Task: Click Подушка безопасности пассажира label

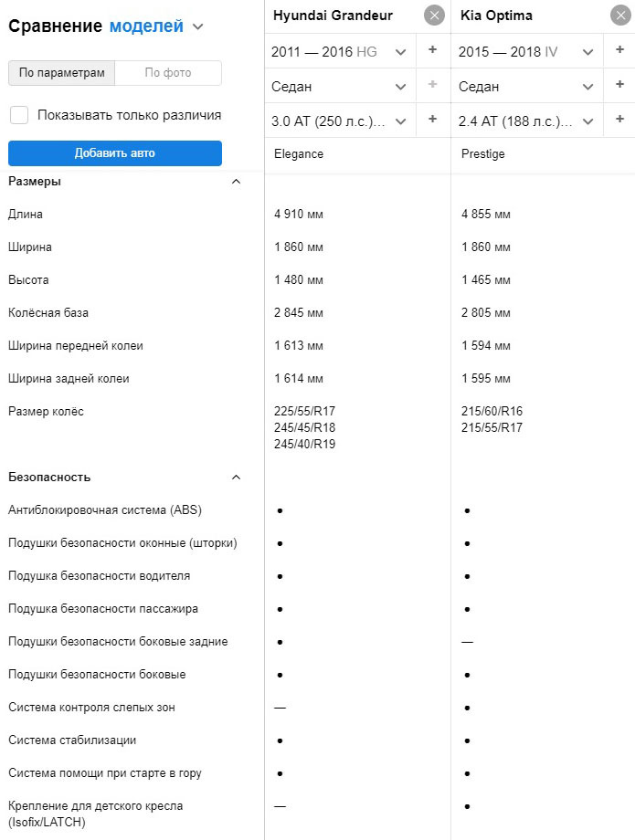Action: 103,609
